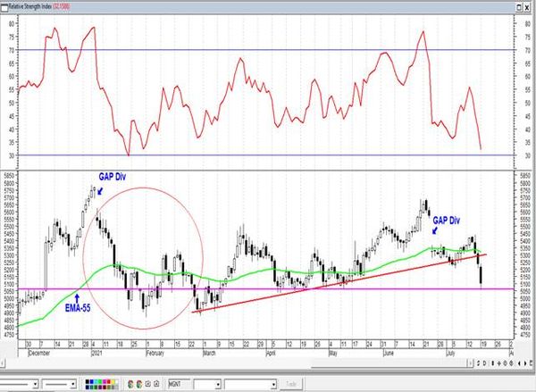Click the first small square toolbar icon

click(148, 384)
